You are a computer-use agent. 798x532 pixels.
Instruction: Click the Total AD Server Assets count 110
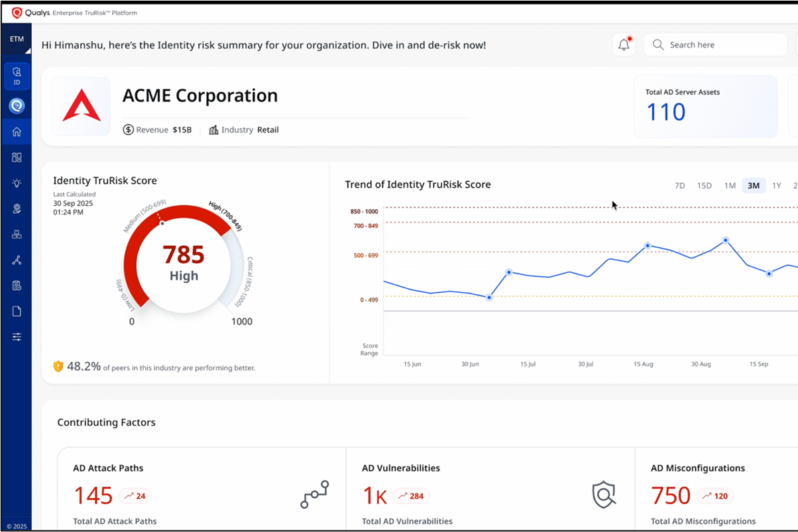click(x=665, y=112)
